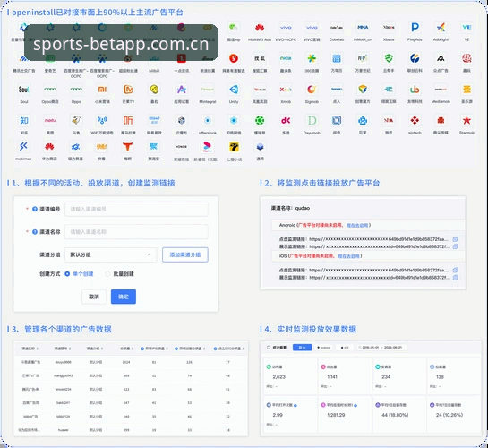The image size is (488, 448).
Task: Click the 24 (10.26%) retention value
Action: click(x=449, y=415)
